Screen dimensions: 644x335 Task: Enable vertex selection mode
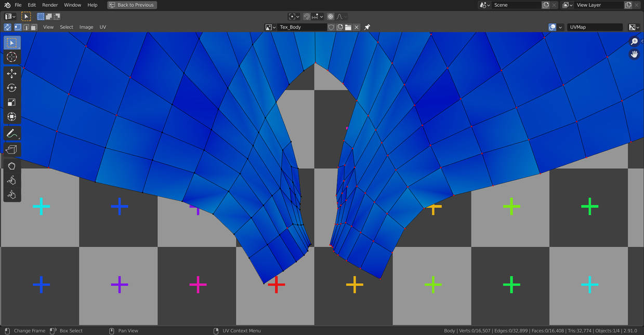tap(18, 27)
